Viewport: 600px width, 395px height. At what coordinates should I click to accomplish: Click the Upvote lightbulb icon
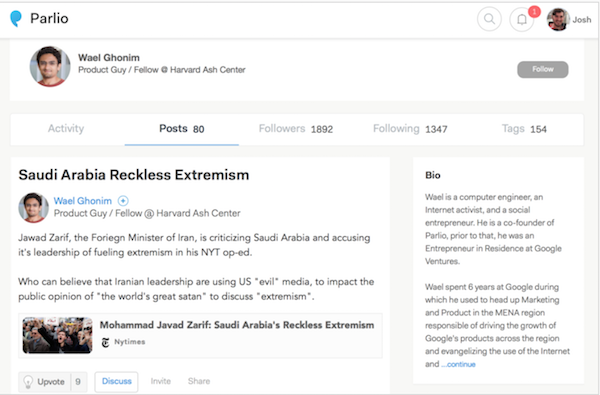pos(28,382)
